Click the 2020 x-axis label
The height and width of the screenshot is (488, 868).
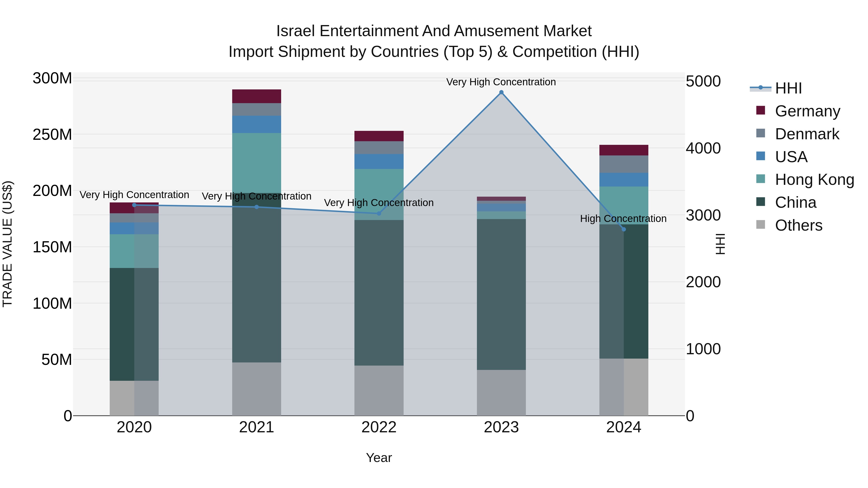134,427
